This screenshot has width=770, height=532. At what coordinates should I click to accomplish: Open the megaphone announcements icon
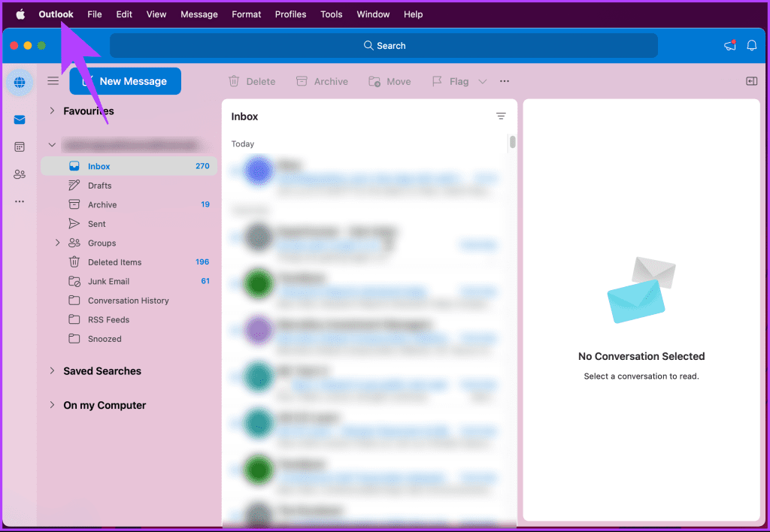pyautogui.click(x=730, y=45)
